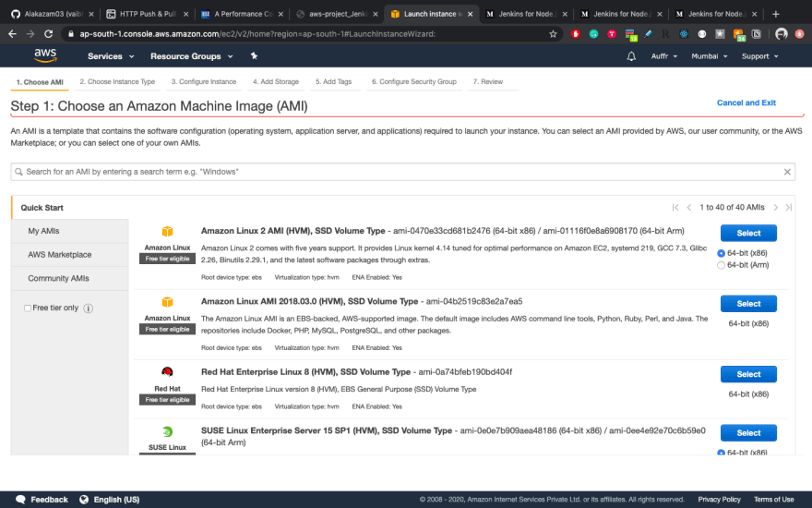The image size is (812, 508).
Task: Open the Mumbai region dropdown
Action: pyautogui.click(x=709, y=56)
